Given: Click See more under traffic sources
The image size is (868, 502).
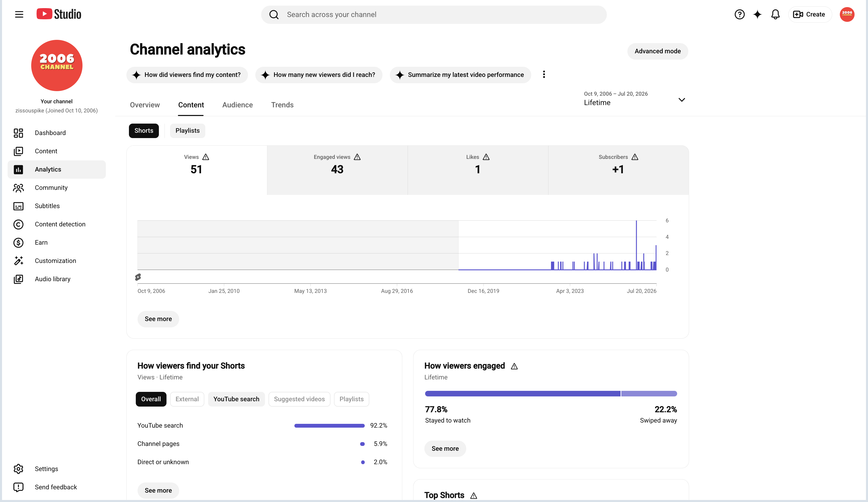Looking at the screenshot, I should click(158, 491).
